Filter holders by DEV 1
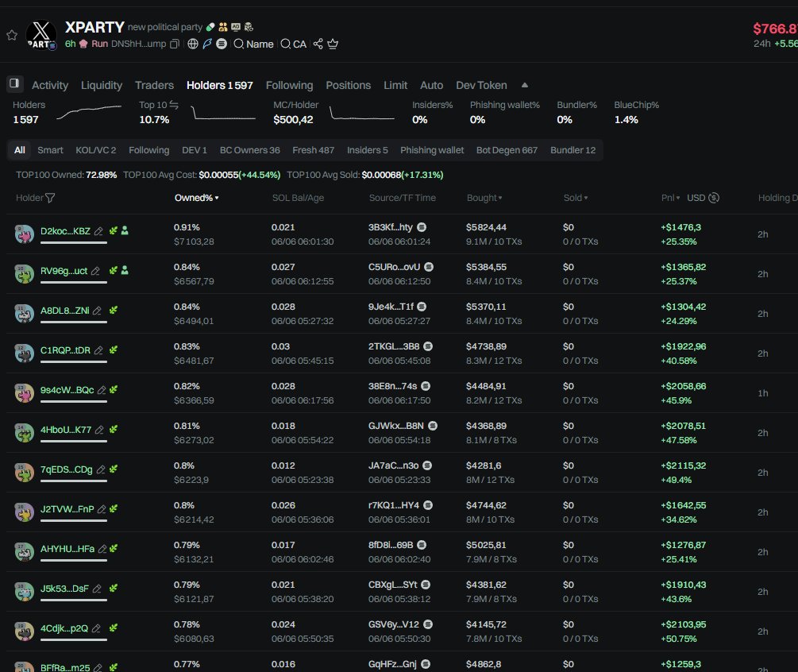The image size is (798, 672). 195,150
